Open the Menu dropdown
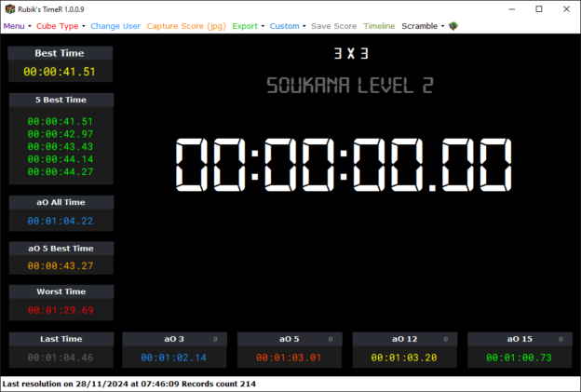The height and width of the screenshot is (392, 581). (17, 26)
